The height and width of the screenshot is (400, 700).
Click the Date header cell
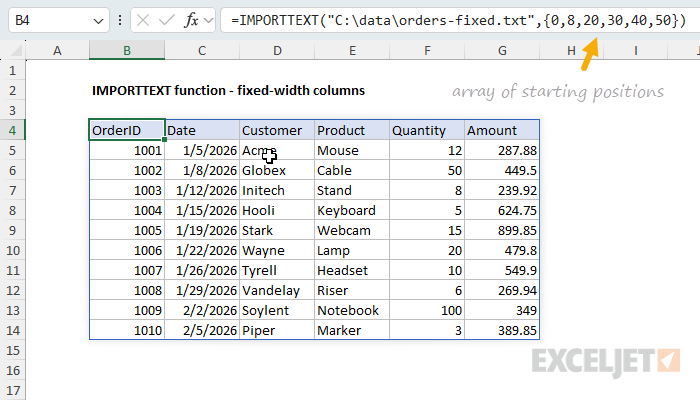pyautogui.click(x=202, y=130)
